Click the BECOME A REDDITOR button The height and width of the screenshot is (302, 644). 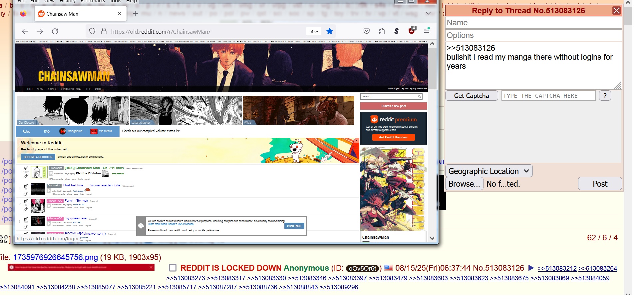point(38,157)
